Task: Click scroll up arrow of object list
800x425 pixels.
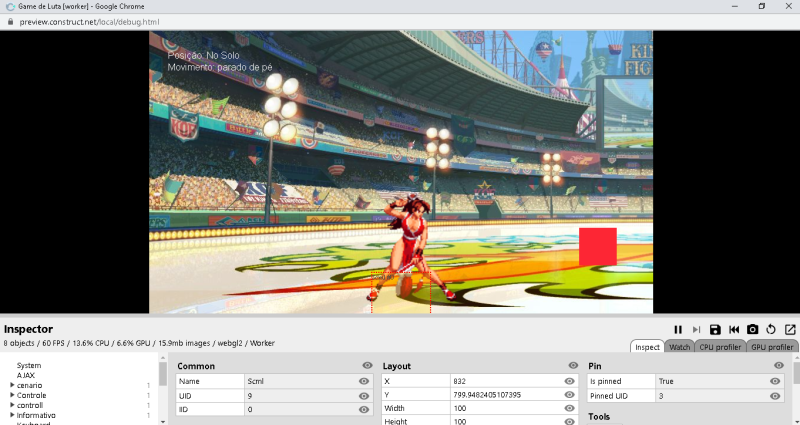Action: pyautogui.click(x=163, y=358)
